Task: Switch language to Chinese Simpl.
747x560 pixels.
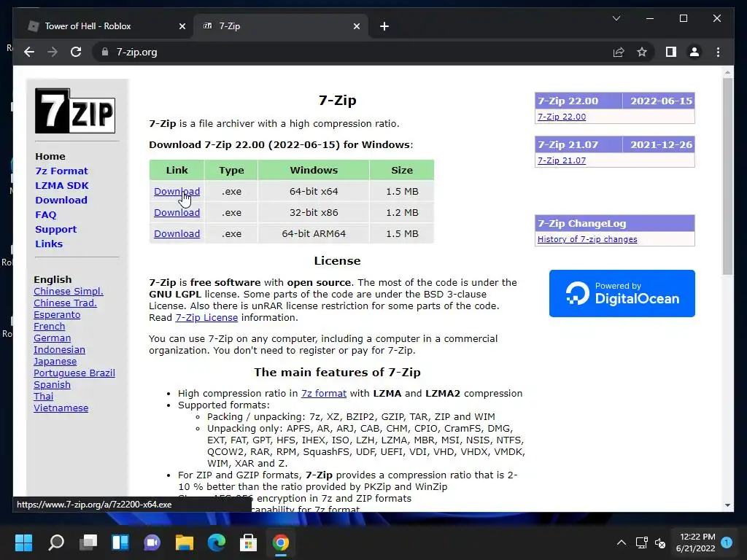Action: (x=68, y=292)
